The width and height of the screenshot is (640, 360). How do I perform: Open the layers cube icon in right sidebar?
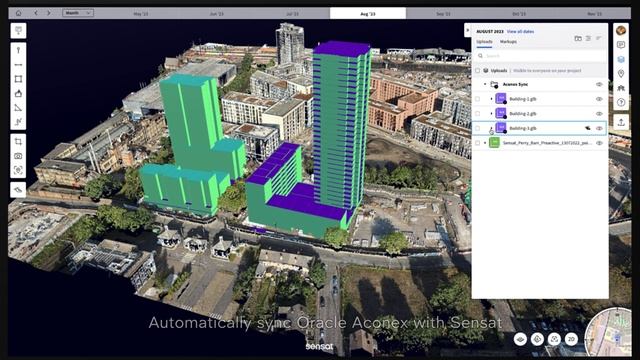coord(621,59)
